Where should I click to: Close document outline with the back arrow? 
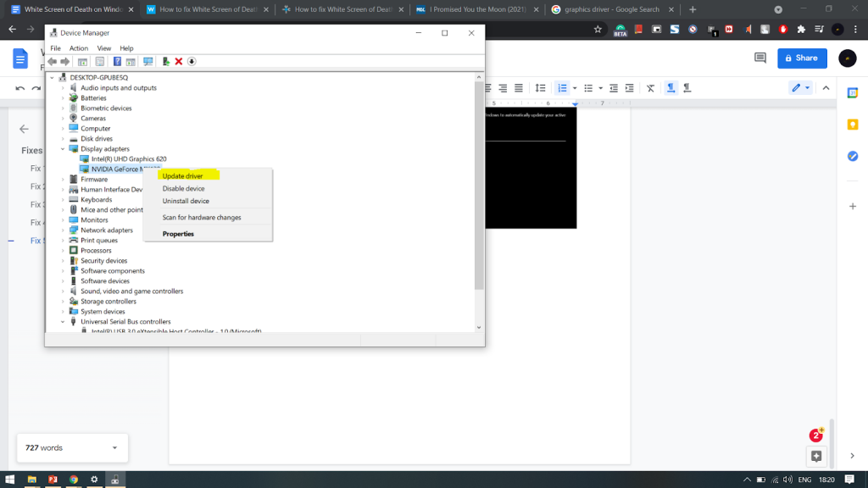coord(24,129)
